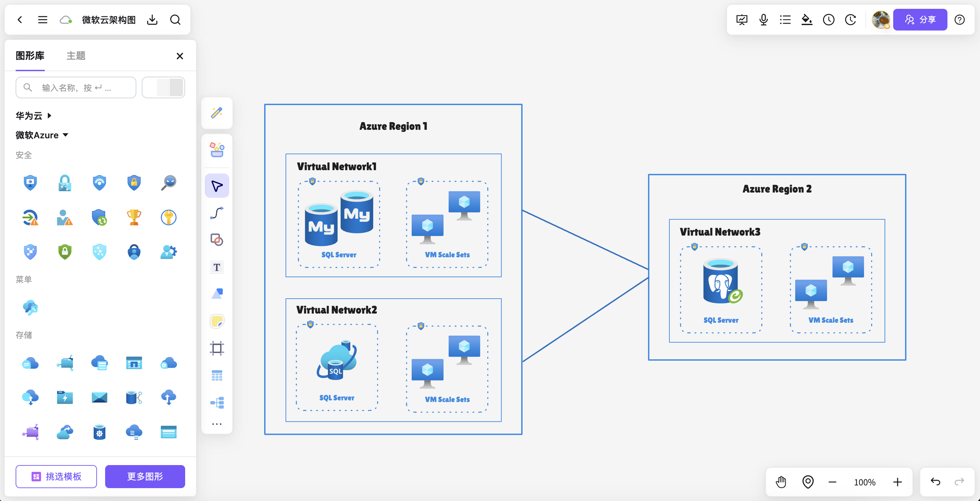Viewport: 980px width, 501px height.
Task: Select the table tool
Action: 217,376
